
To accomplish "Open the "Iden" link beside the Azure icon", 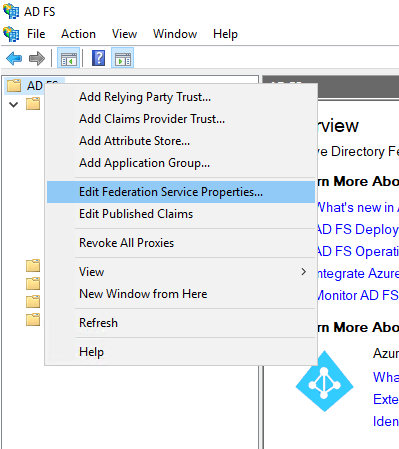I will pyautogui.click(x=386, y=422).
